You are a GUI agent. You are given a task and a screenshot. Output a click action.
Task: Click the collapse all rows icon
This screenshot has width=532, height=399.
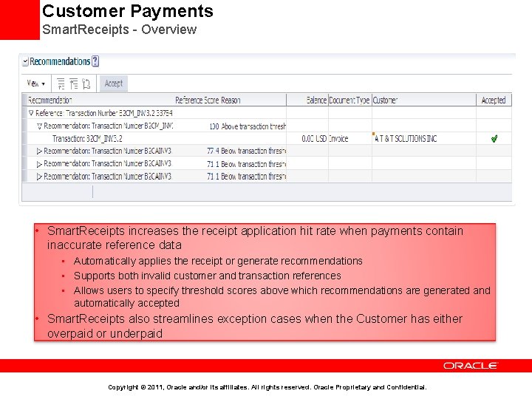coord(74,83)
